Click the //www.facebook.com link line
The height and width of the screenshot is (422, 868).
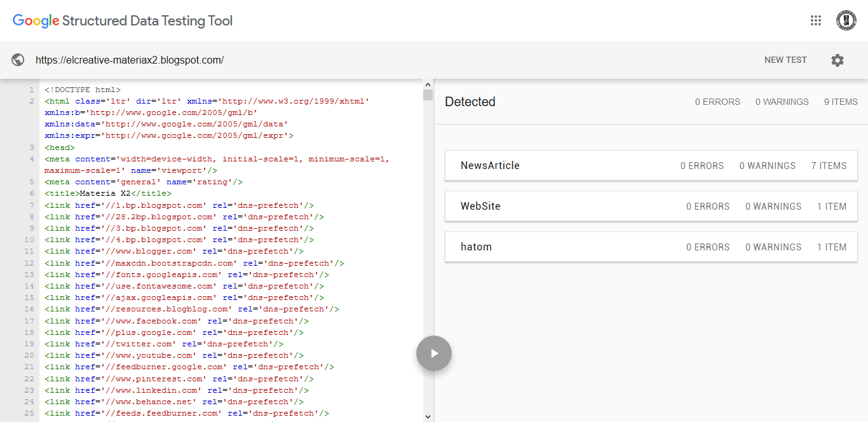point(177,321)
